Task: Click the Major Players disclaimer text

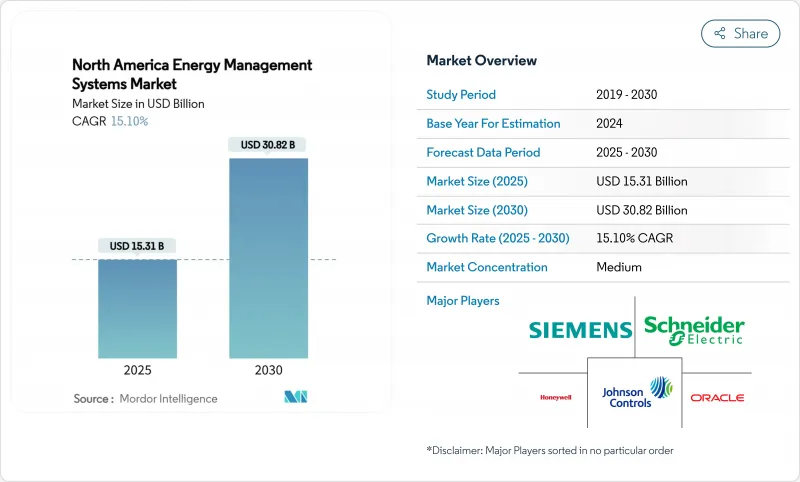Action: coord(549,450)
